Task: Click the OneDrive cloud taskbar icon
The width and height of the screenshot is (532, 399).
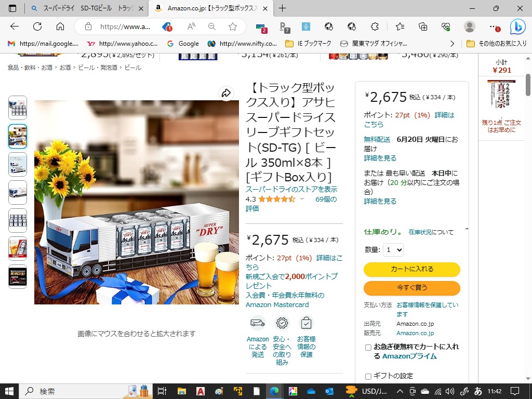Action: [311, 391]
